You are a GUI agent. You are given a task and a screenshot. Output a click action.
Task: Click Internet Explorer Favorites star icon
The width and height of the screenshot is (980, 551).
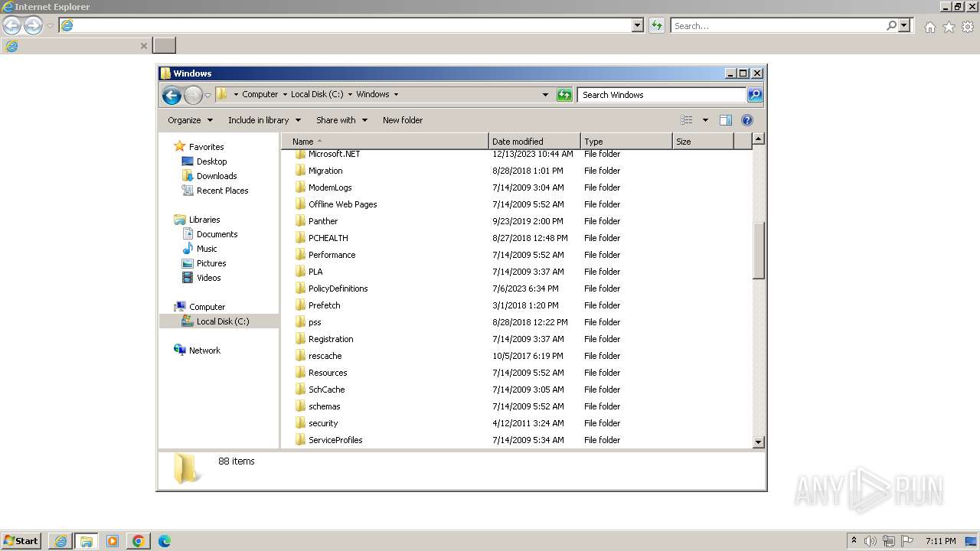point(949,27)
